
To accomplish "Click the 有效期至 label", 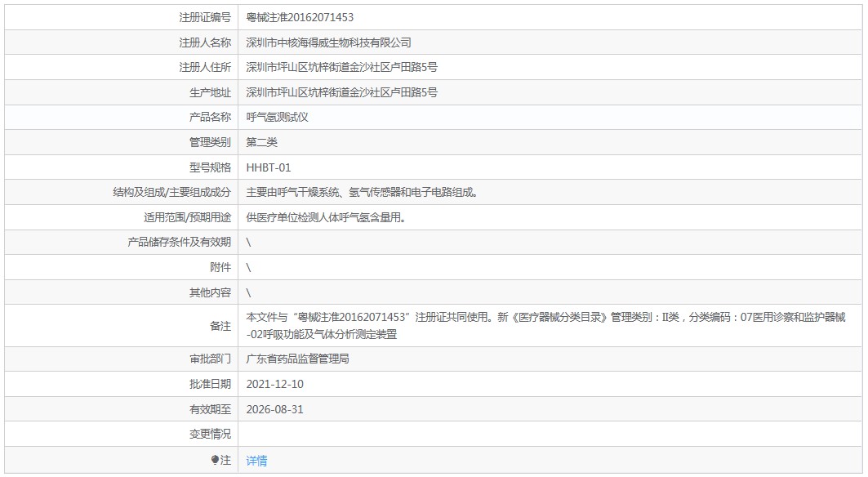I will tap(210, 409).
